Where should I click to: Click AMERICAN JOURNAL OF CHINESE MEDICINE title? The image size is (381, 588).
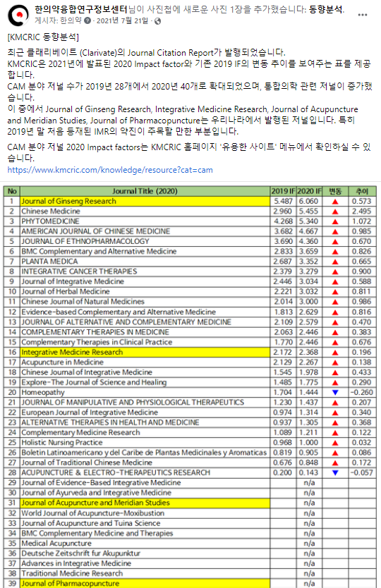[96, 231]
